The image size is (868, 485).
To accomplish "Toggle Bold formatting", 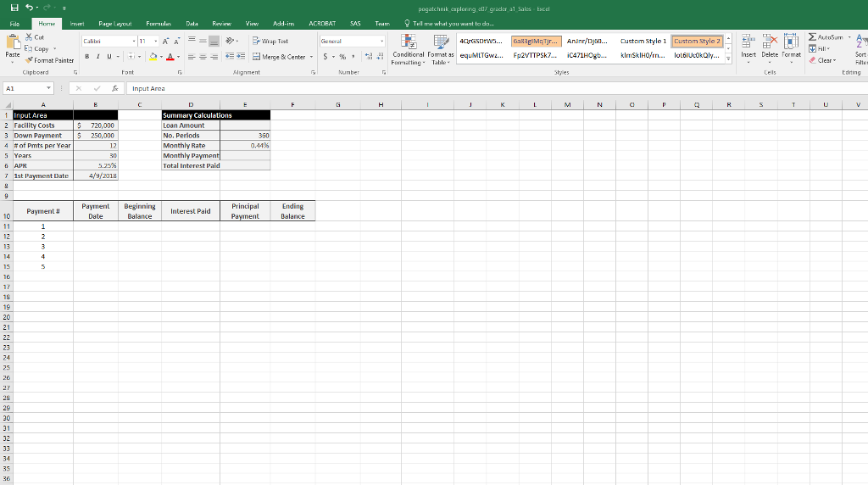I will (86, 57).
